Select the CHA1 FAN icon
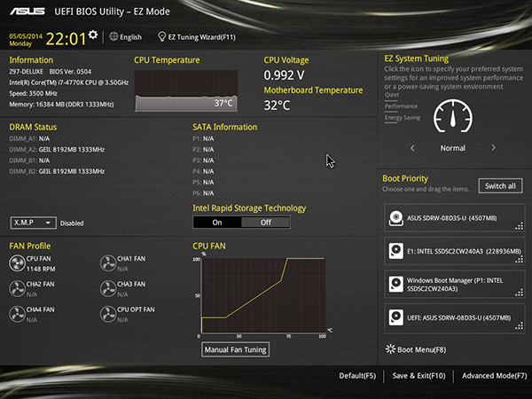Image resolution: width=532 pixels, height=399 pixels. pyautogui.click(x=108, y=263)
